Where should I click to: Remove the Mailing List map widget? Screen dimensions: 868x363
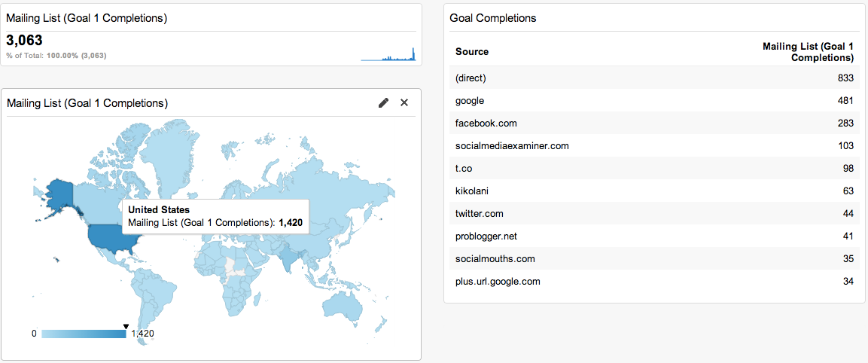[404, 102]
